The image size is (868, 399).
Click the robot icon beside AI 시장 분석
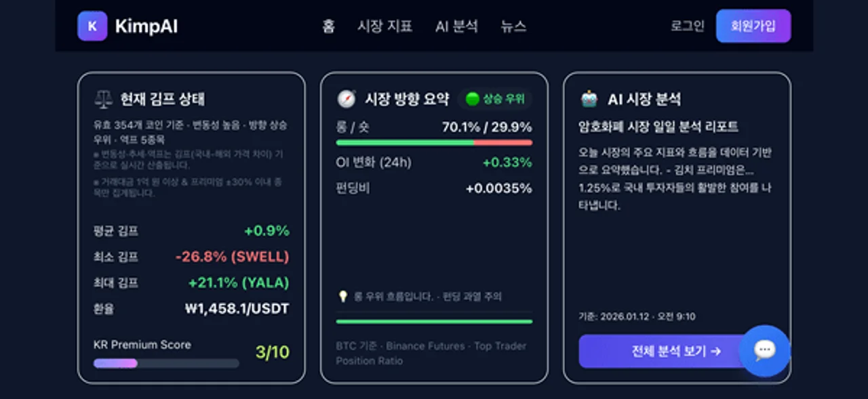point(589,99)
